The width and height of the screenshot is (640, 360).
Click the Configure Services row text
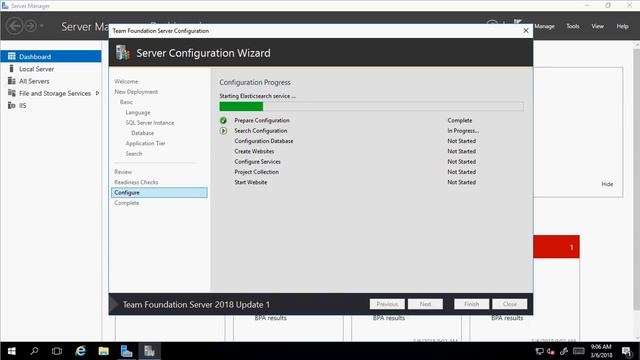point(258,162)
